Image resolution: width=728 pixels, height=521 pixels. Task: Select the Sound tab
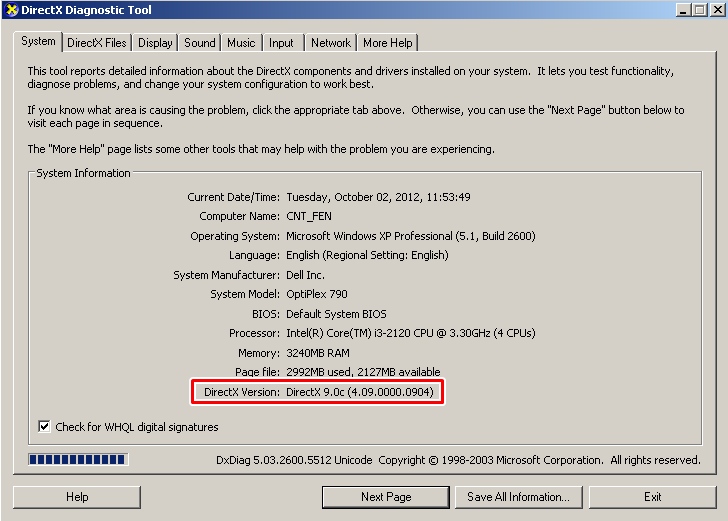pyautogui.click(x=200, y=43)
